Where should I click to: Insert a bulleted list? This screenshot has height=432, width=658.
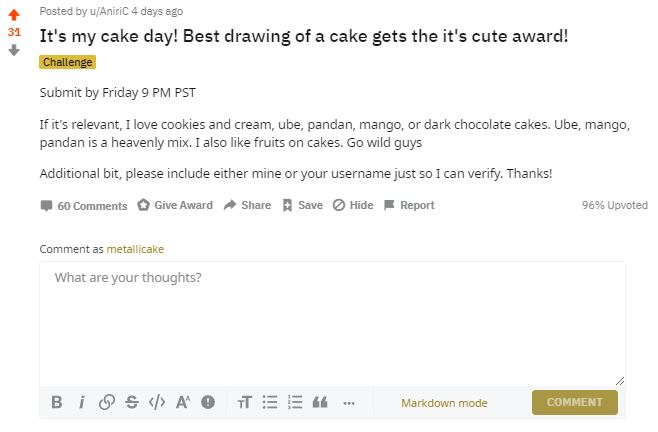click(270, 402)
